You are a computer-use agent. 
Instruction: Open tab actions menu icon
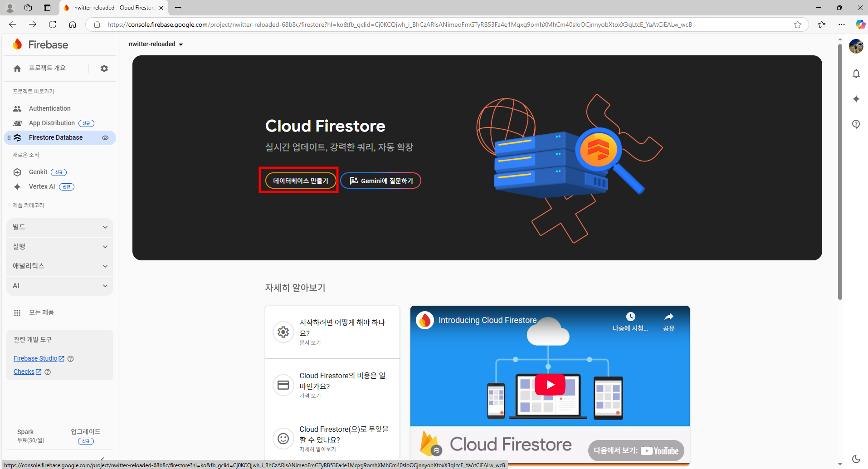pyautogui.click(x=47, y=8)
